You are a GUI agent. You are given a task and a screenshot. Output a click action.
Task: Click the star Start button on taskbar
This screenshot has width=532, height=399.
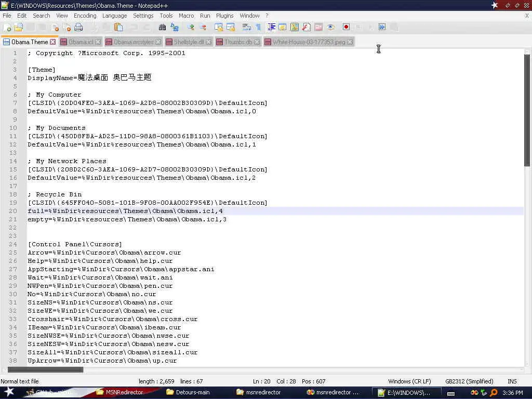(9, 392)
